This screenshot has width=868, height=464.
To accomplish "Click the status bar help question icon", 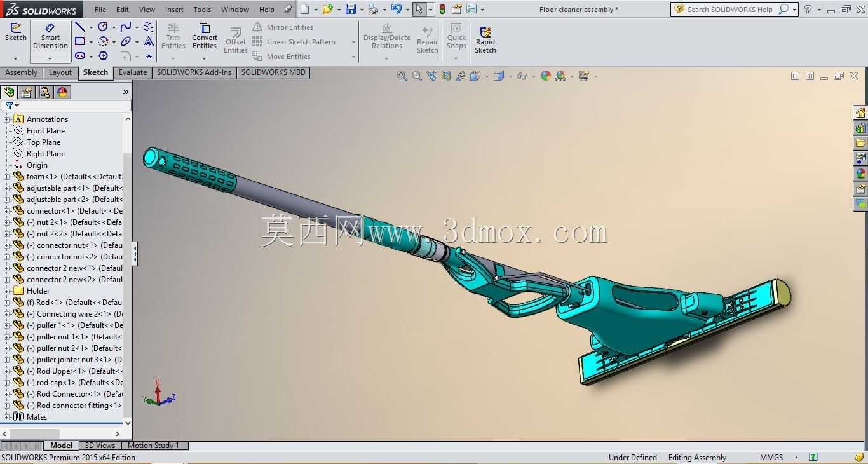I will [x=813, y=457].
